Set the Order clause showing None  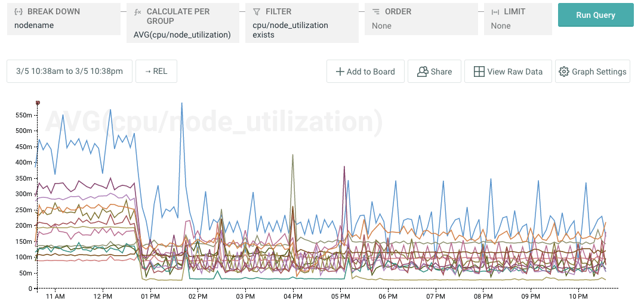tap(381, 26)
